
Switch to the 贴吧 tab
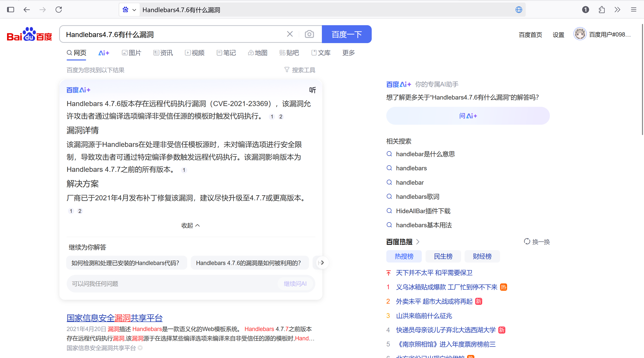click(289, 53)
